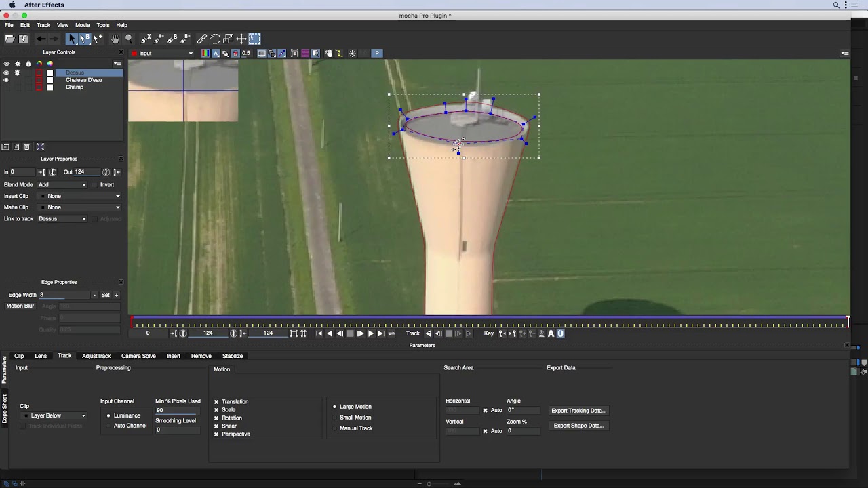Open the Insert Clip dropdown

tap(80, 197)
